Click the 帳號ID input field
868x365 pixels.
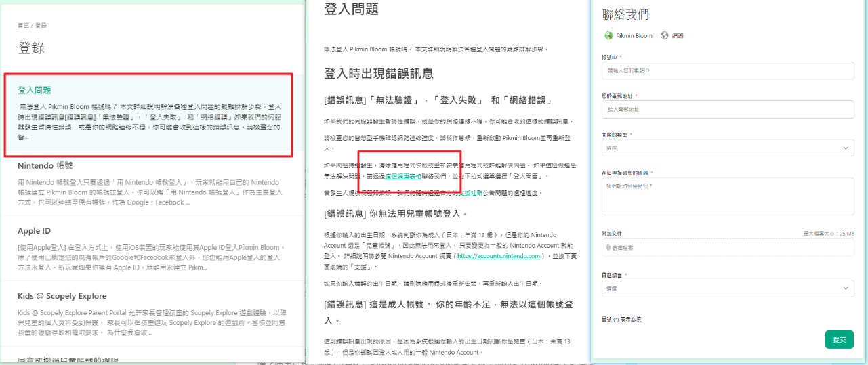pyautogui.click(x=727, y=70)
